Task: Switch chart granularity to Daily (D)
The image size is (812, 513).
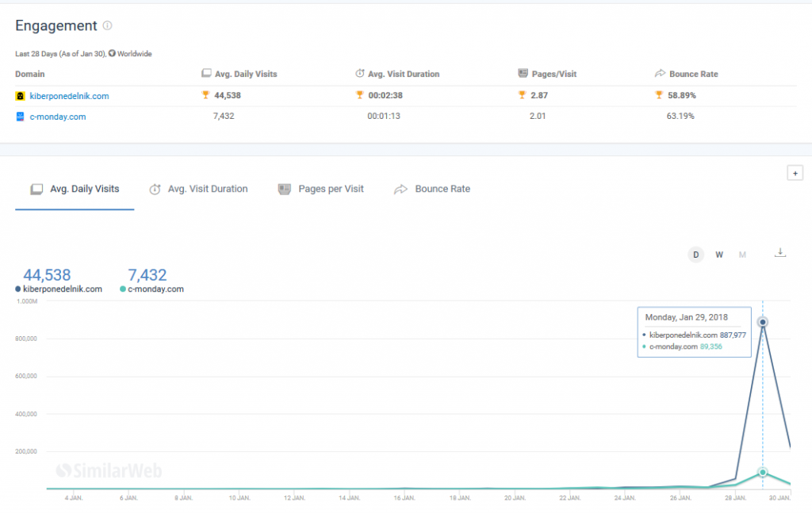Action: (695, 255)
